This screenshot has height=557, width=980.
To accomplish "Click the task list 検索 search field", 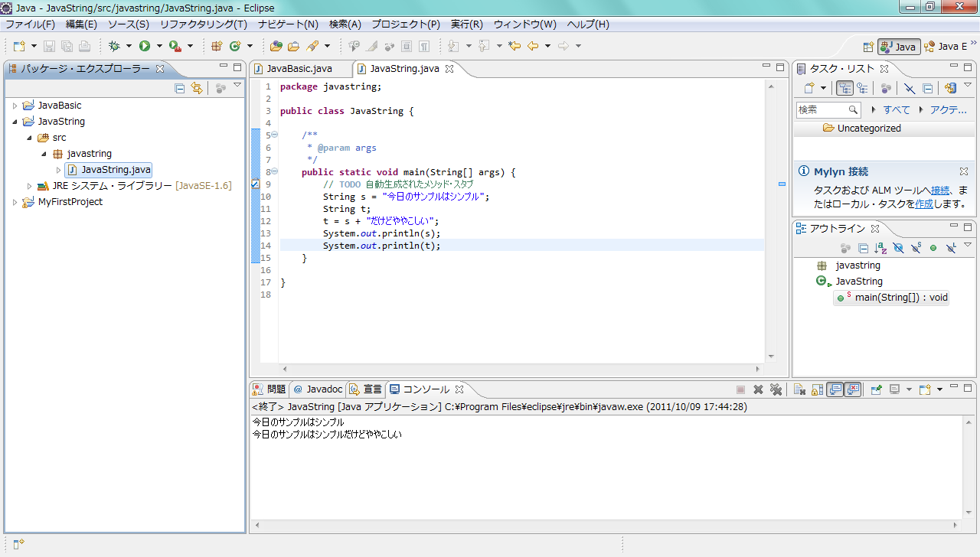I will click(823, 109).
